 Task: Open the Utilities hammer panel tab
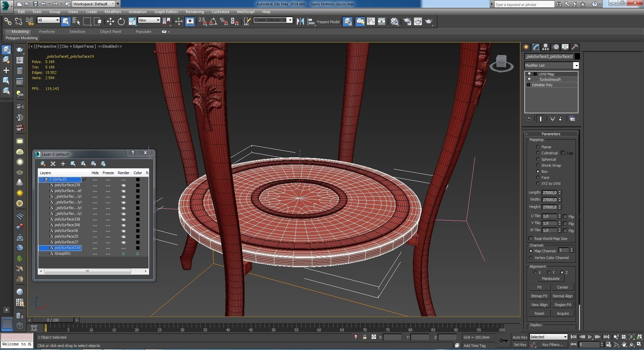coord(575,47)
